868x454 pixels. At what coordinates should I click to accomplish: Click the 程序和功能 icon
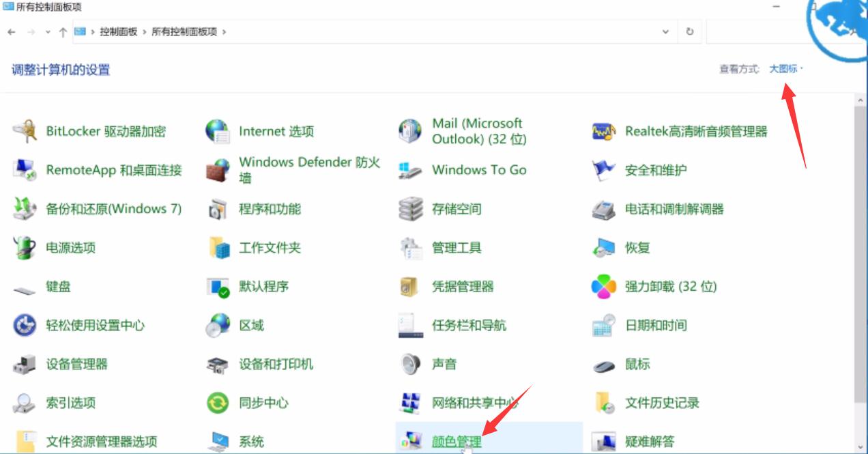218,209
